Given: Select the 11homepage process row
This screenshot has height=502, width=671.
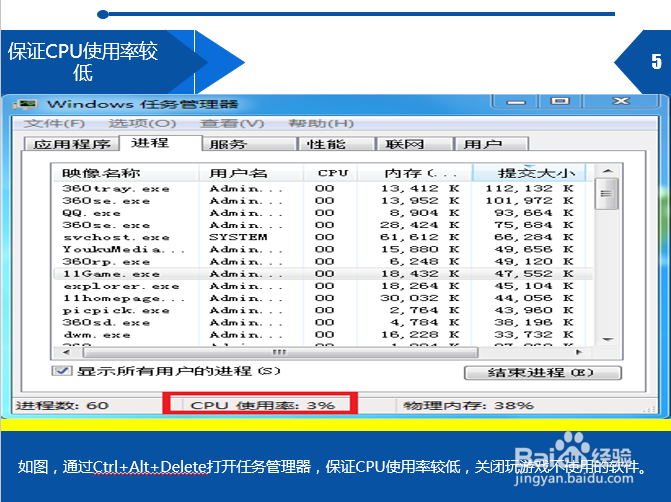Looking at the screenshot, I should pyautogui.click(x=323, y=298).
